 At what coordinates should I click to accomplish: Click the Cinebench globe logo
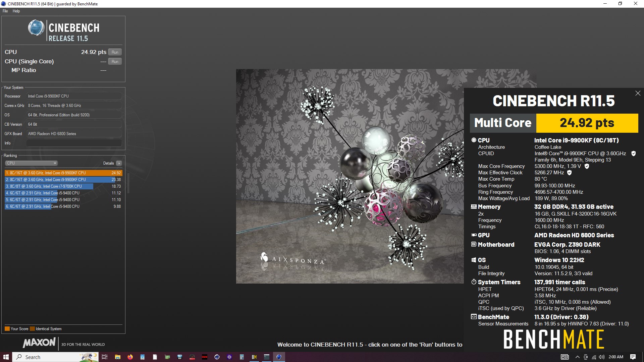(x=36, y=28)
